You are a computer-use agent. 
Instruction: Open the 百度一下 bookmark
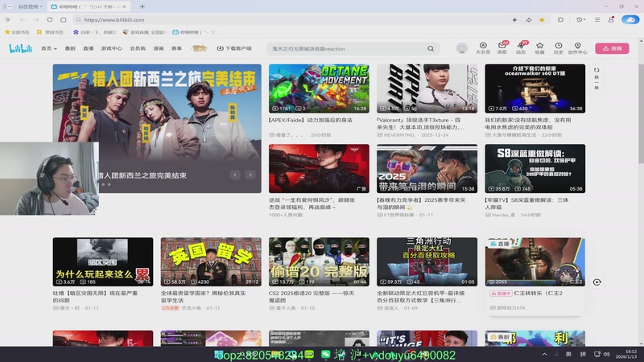(x=95, y=32)
